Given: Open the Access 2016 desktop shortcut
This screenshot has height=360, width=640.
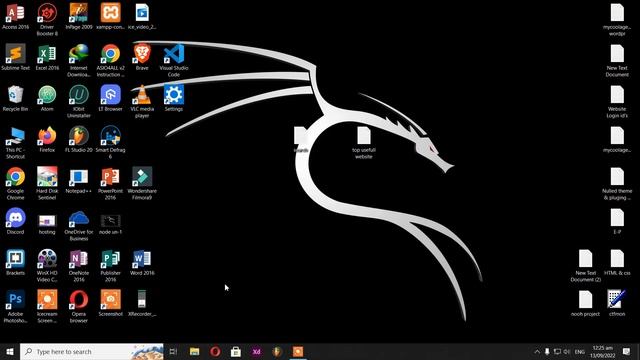Looking at the screenshot, I should point(16,16).
